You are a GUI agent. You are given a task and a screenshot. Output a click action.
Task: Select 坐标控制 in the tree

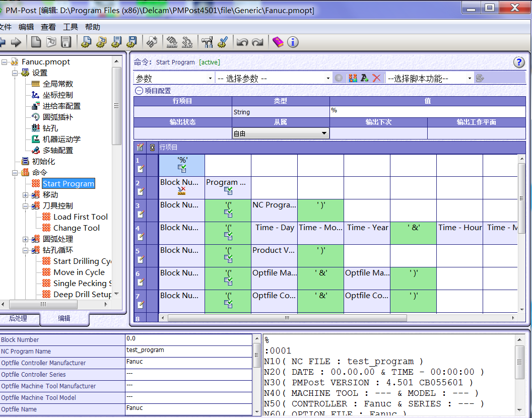tap(57, 95)
